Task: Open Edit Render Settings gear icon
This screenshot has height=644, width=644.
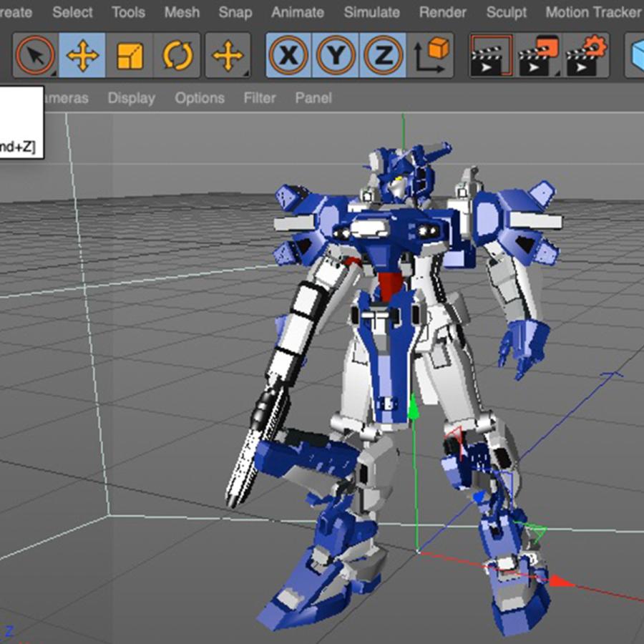Action: (586, 56)
